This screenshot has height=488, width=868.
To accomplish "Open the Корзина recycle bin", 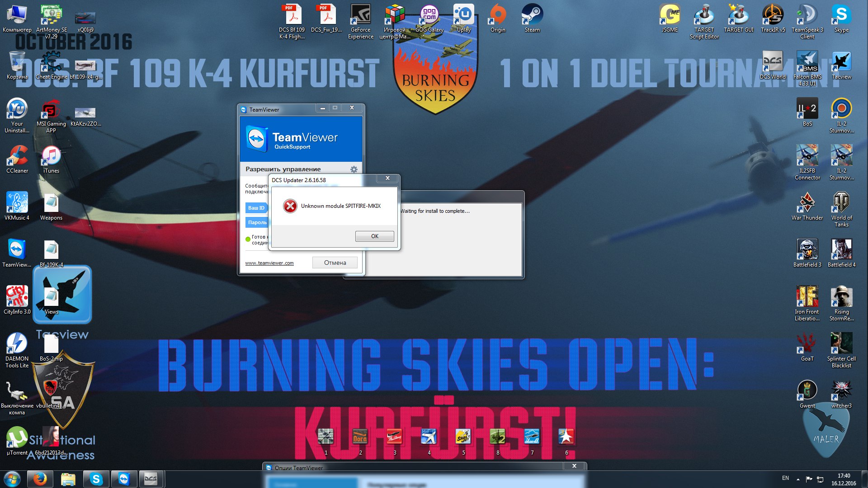I will pyautogui.click(x=17, y=66).
